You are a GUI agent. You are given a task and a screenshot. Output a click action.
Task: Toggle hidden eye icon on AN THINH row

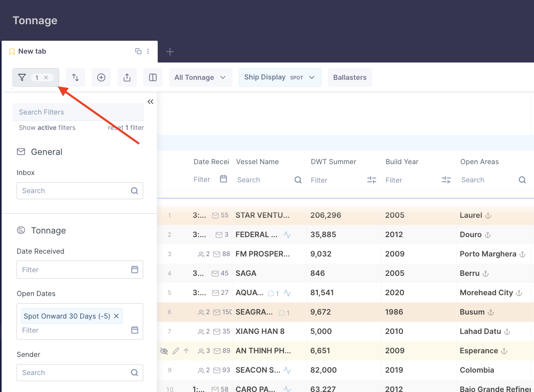pos(164,351)
